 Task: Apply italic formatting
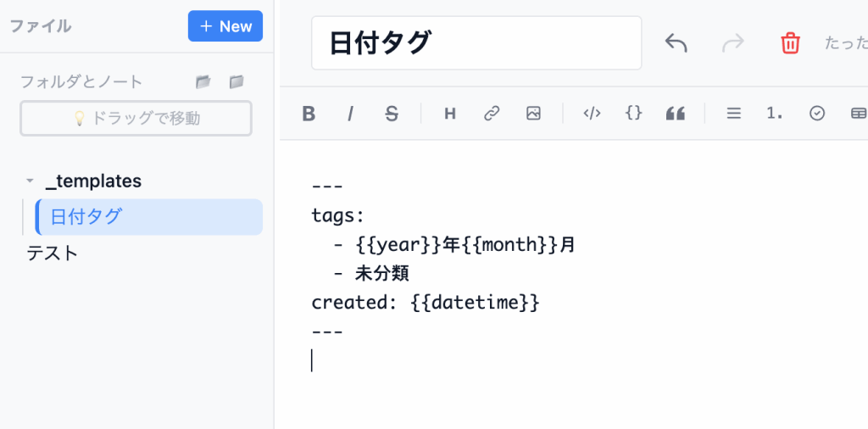coord(350,114)
